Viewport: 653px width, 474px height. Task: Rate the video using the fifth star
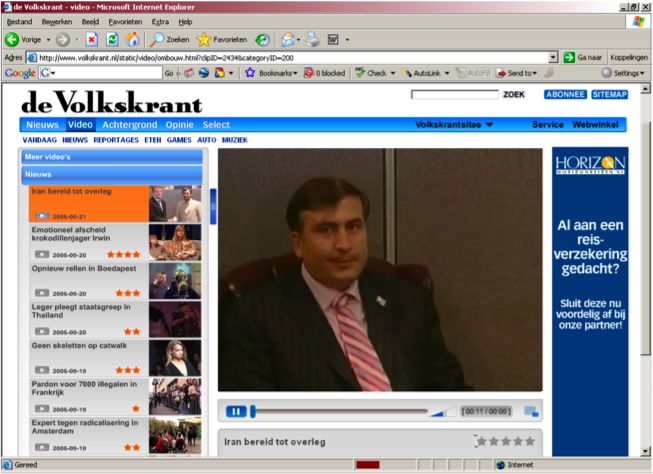pyautogui.click(x=530, y=441)
